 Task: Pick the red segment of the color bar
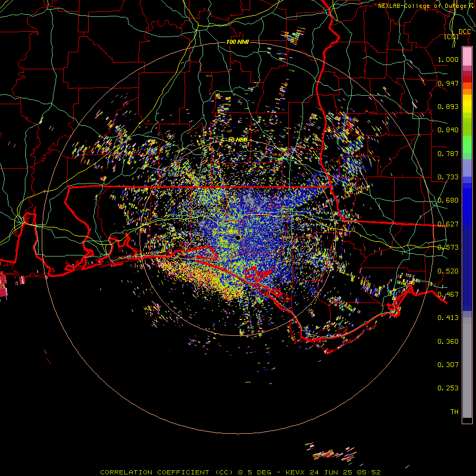(x=467, y=79)
